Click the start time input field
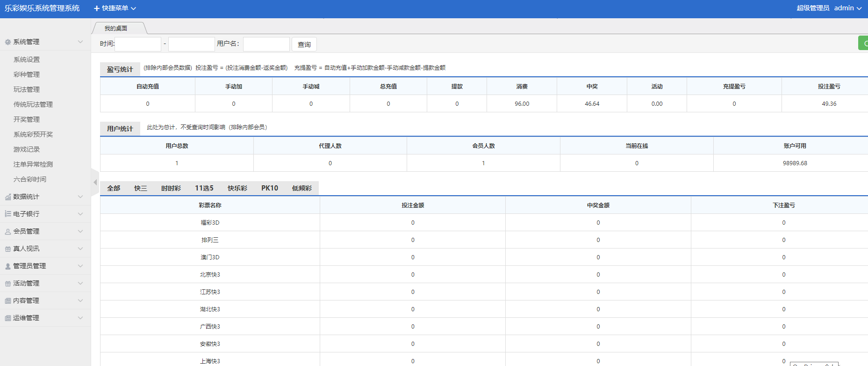Image resolution: width=868 pixels, height=366 pixels. (138, 44)
